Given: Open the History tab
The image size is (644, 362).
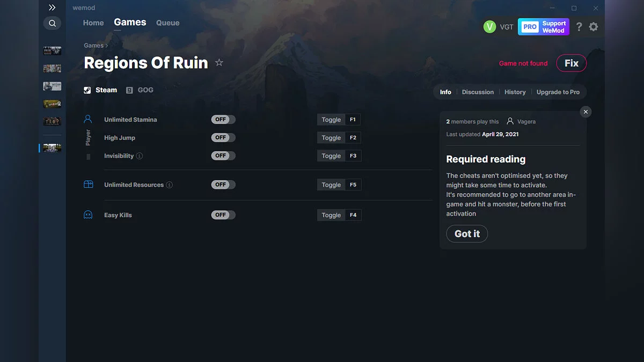Looking at the screenshot, I should (515, 92).
